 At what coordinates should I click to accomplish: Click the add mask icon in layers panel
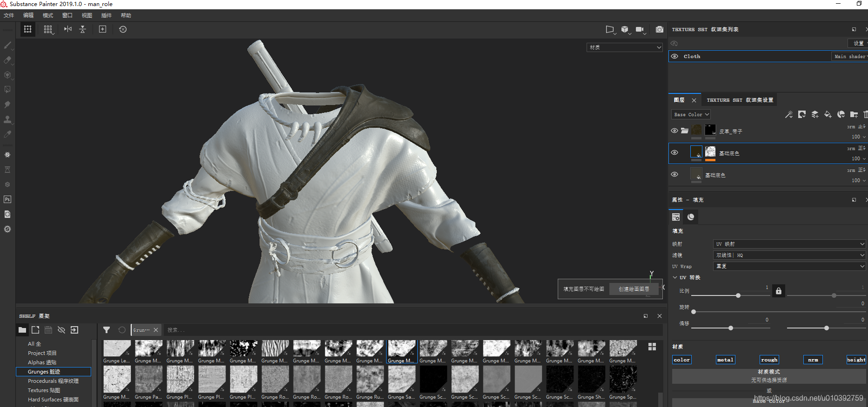click(x=802, y=114)
